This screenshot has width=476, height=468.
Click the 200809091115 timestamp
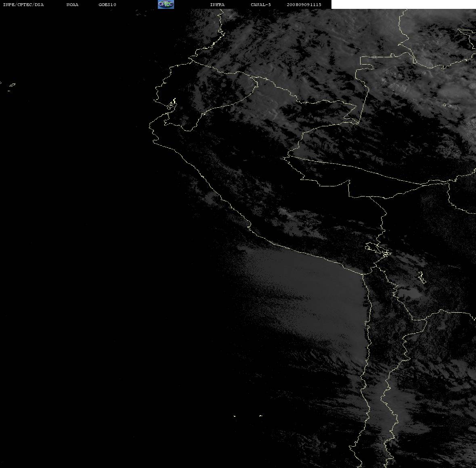coord(304,4)
